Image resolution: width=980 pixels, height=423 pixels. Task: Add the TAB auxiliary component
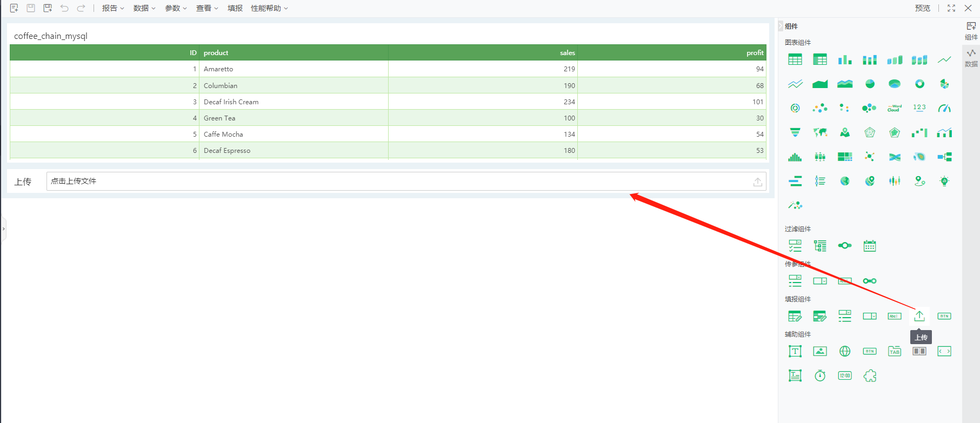[895, 351]
